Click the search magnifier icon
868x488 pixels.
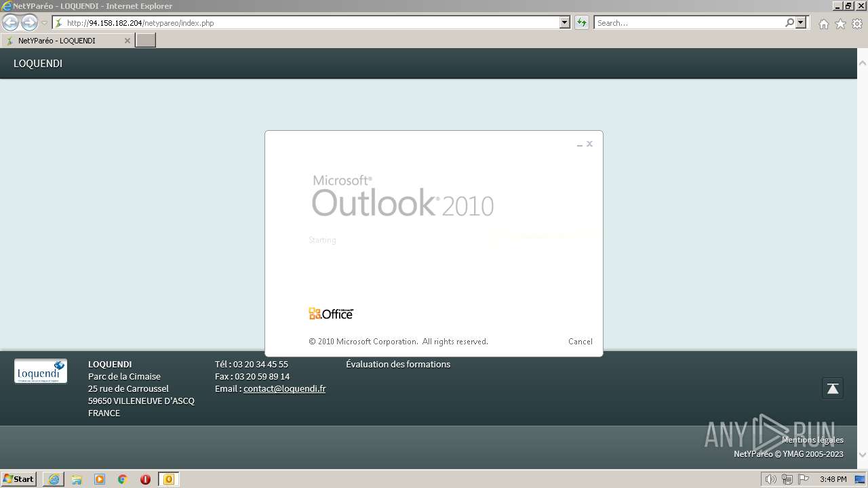click(790, 22)
